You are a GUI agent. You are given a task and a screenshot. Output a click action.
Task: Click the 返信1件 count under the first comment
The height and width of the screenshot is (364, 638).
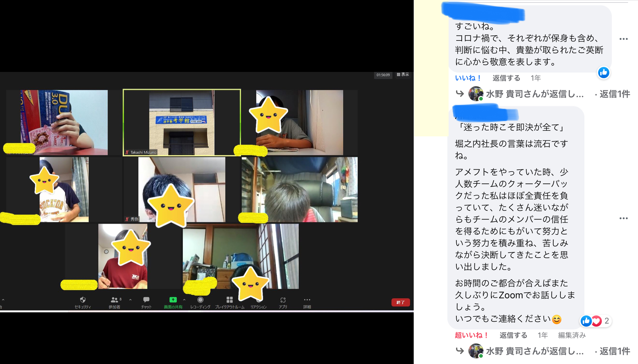615,94
